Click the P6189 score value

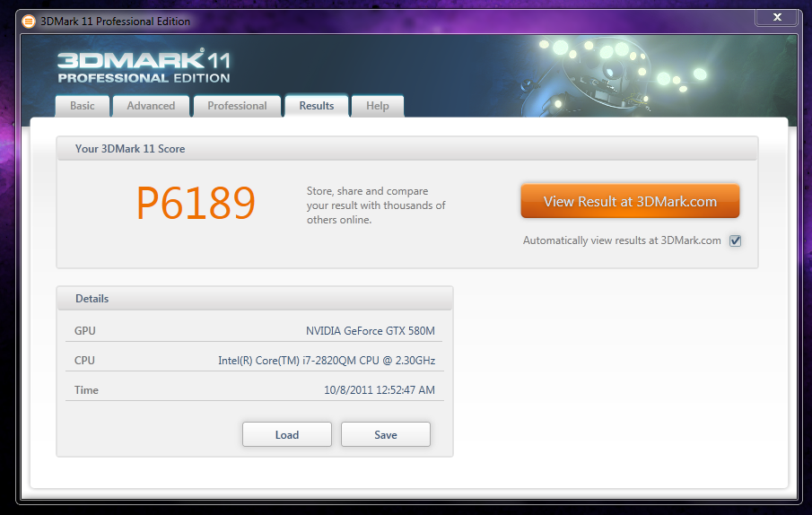[x=196, y=203]
